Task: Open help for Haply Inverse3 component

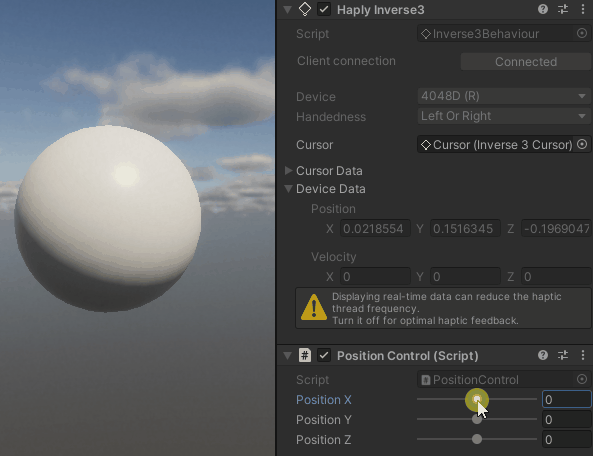Action: pos(543,9)
